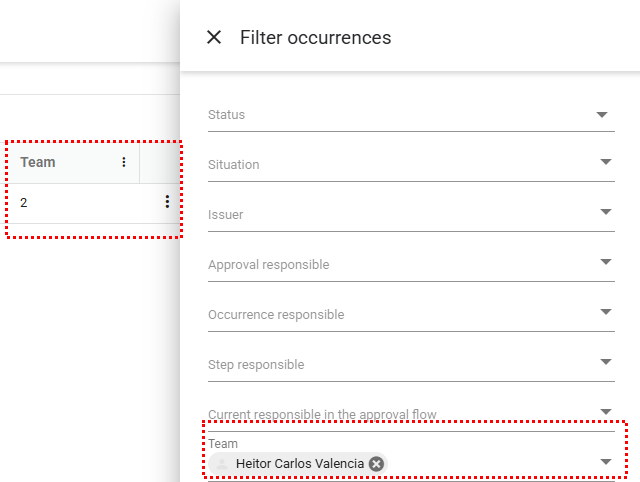Viewport: 640px width, 482px height.
Task: Expand the Step responsible dropdown arrow
Action: coord(606,362)
